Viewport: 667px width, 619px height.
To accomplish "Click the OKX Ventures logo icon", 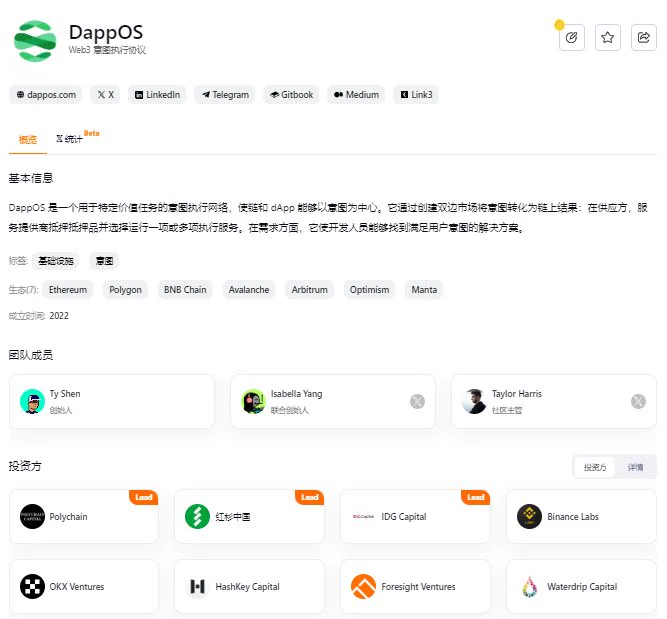I will click(32, 586).
